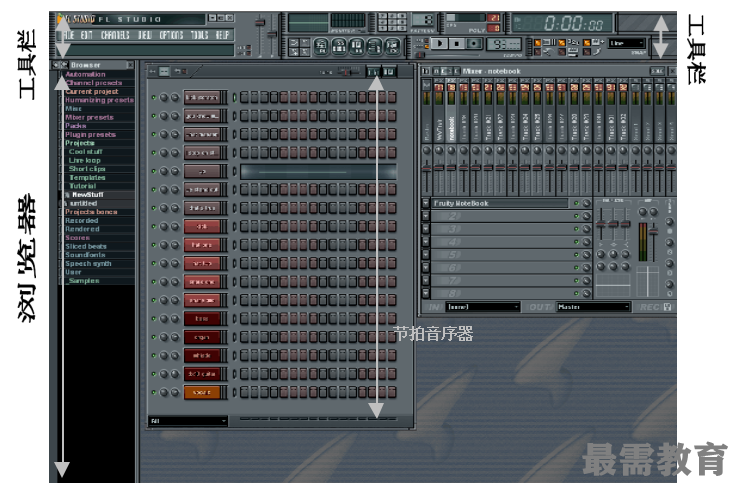
Task: Open mixer IN source dropdown
Action: (483, 307)
